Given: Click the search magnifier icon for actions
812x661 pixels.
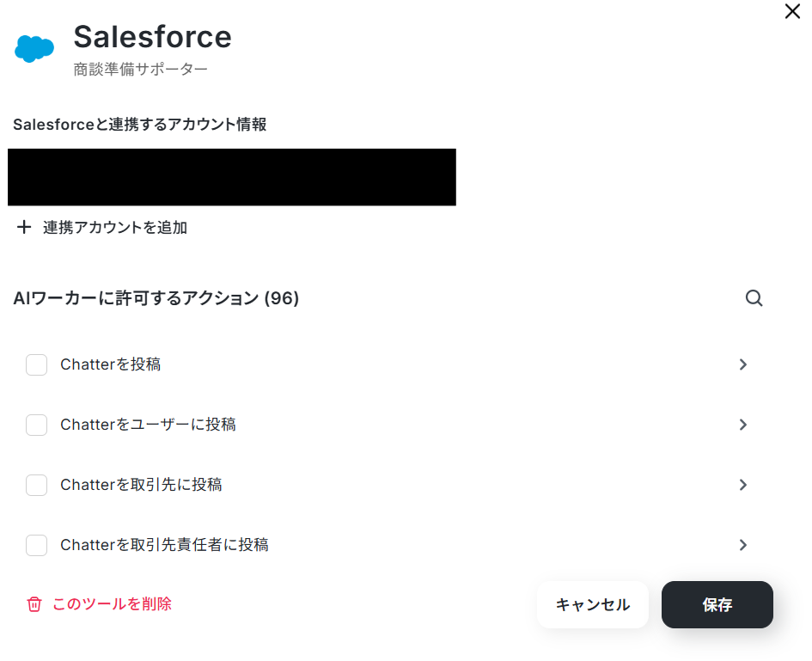Looking at the screenshot, I should [x=754, y=298].
